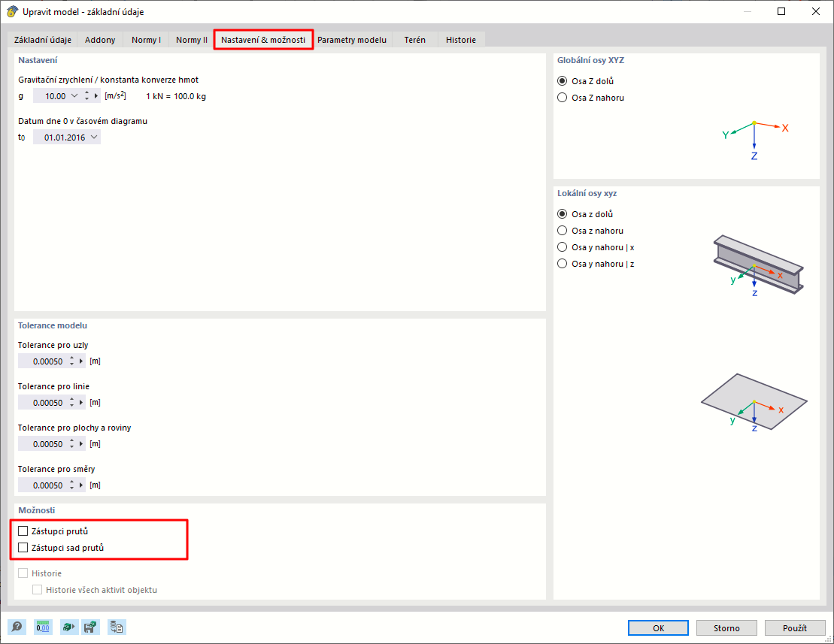Click 'Tolerance modelu' section heading

pyautogui.click(x=53, y=325)
